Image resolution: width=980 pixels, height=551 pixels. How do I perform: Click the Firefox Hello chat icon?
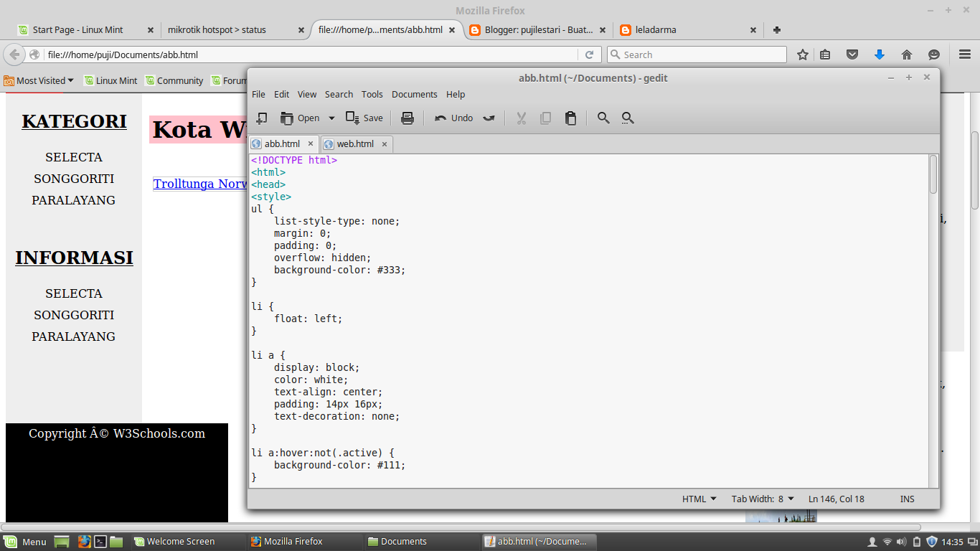point(934,55)
